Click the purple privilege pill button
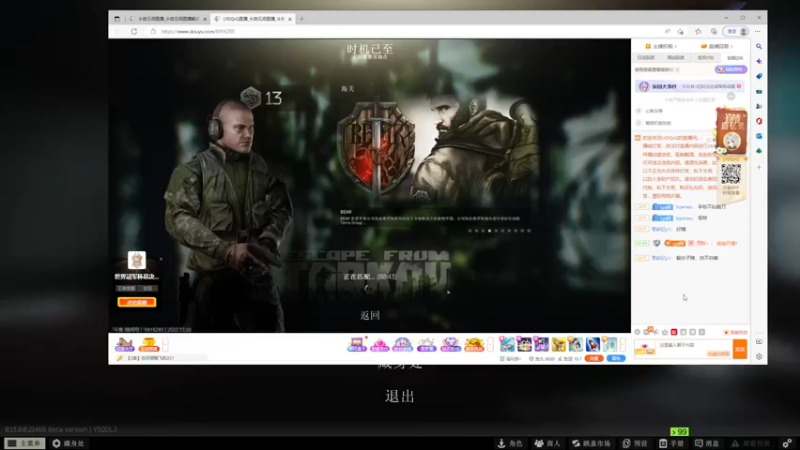 [x=731, y=69]
